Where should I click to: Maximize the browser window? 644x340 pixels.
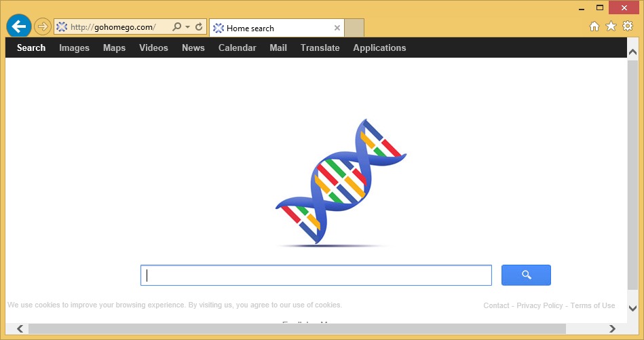pos(600,7)
